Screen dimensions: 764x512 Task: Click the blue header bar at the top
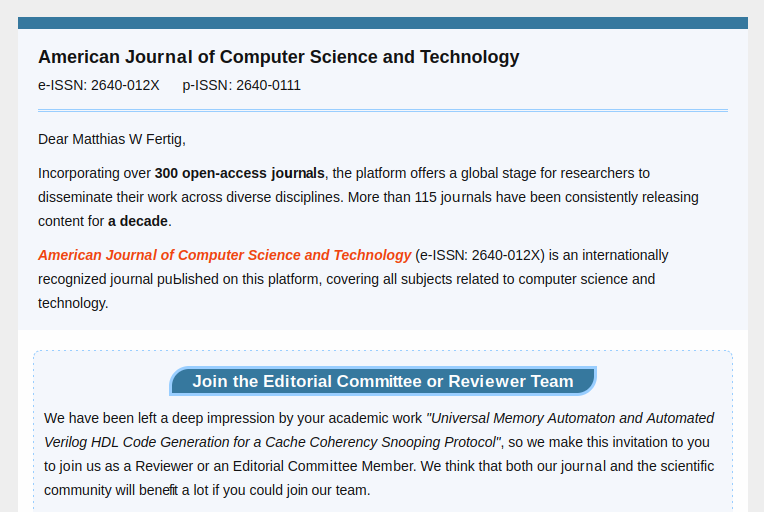click(382, 23)
